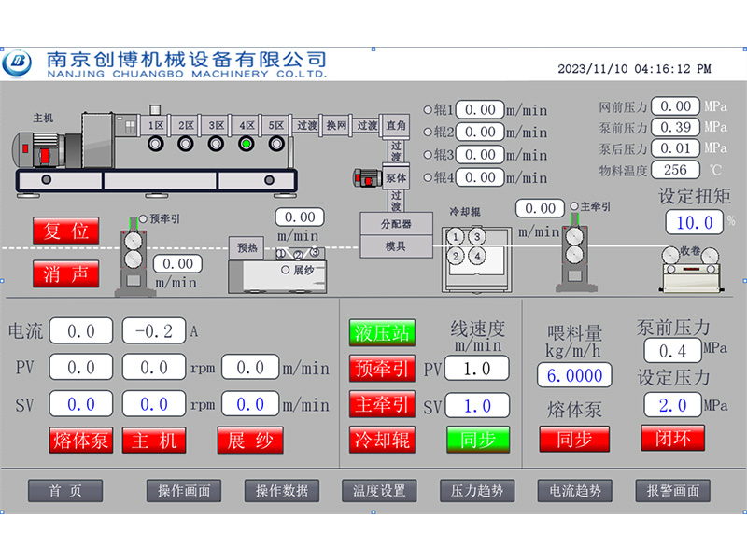Click the red 冷却辊 cooling roller button

382,439
